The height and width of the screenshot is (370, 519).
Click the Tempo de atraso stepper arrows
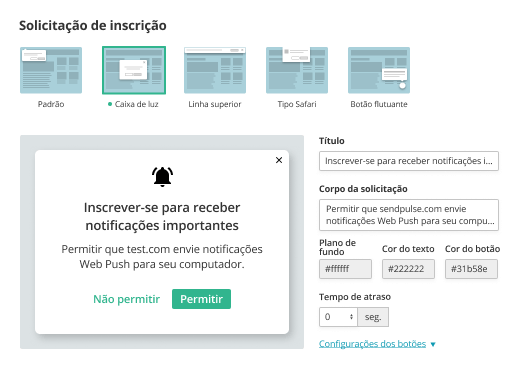(x=351, y=317)
